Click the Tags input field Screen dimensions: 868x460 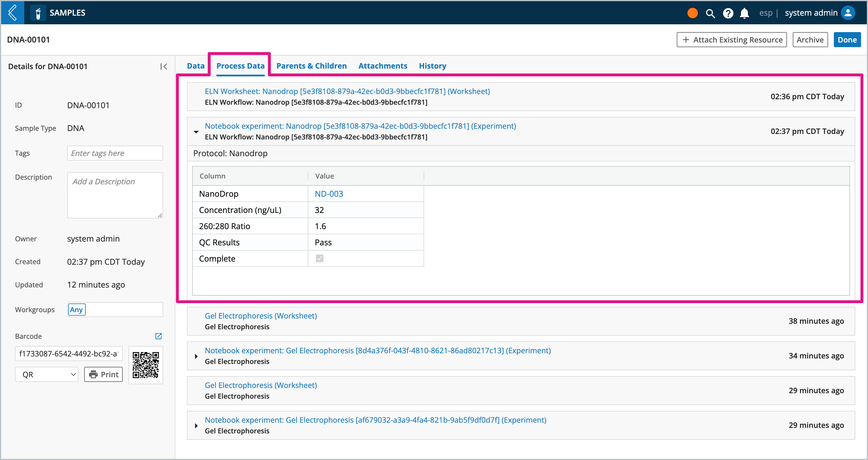[x=115, y=153]
